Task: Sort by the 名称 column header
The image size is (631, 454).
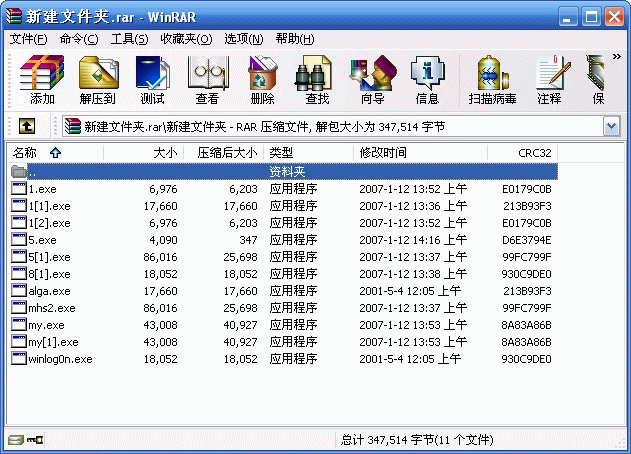Action: pos(55,153)
